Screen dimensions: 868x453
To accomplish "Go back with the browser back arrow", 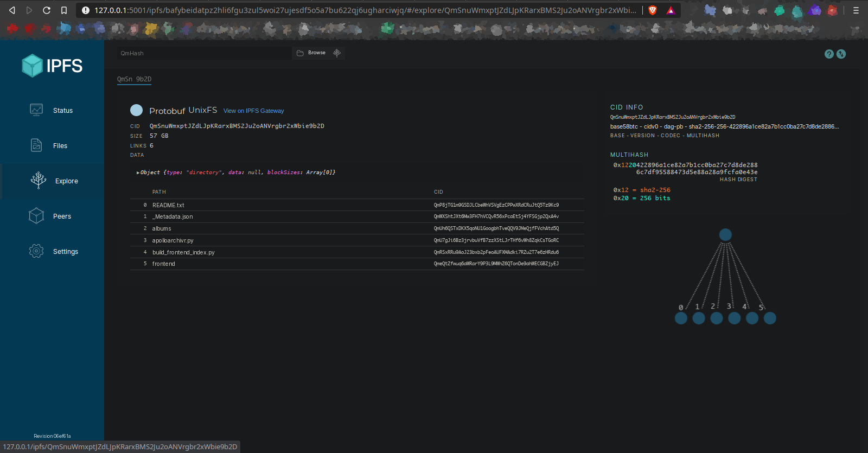I will click(x=12, y=10).
